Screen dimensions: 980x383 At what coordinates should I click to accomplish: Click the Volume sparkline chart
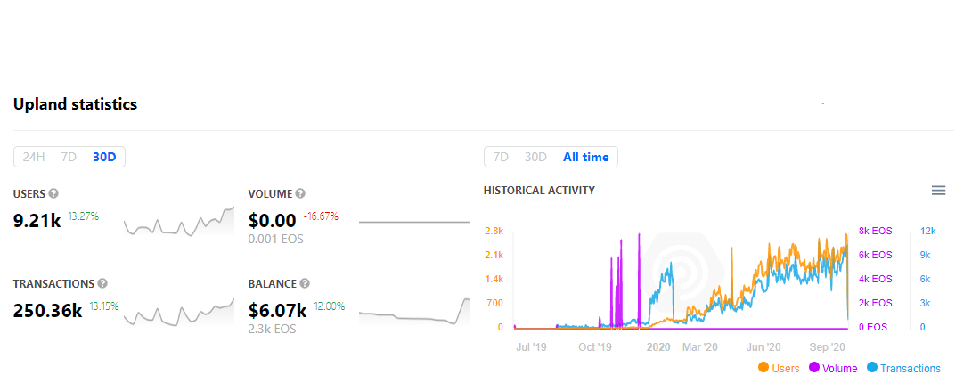point(413,222)
